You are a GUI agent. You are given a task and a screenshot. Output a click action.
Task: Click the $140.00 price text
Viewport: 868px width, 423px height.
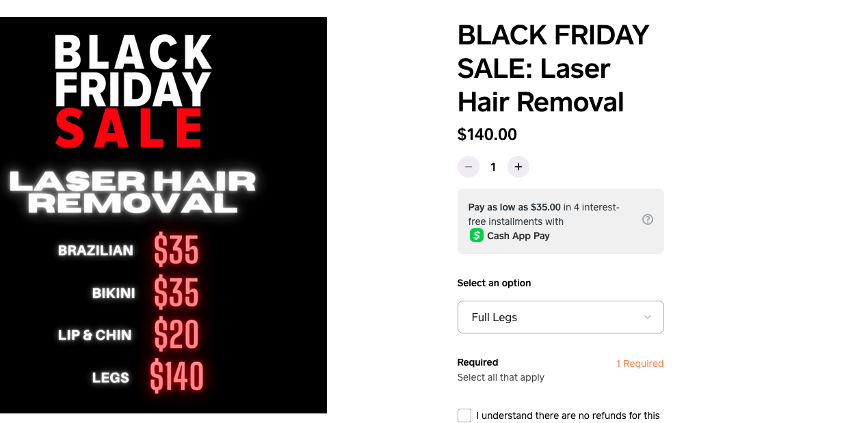[487, 135]
